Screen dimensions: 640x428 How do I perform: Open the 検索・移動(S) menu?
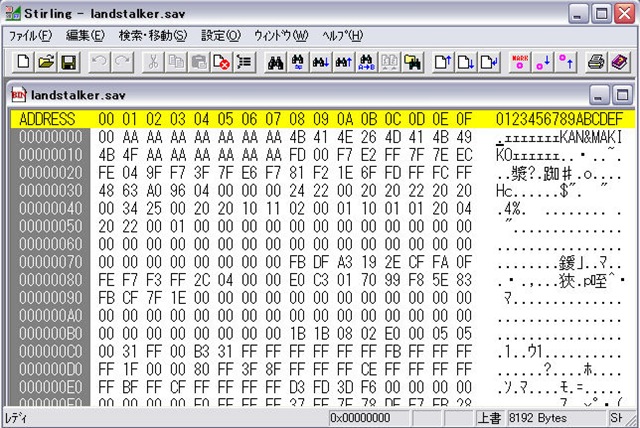pos(153,36)
